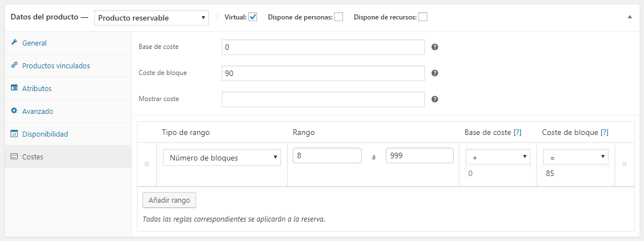Click the [?] link beside Coste de bloque header
The width and height of the screenshot is (644, 241).
pyautogui.click(x=604, y=132)
